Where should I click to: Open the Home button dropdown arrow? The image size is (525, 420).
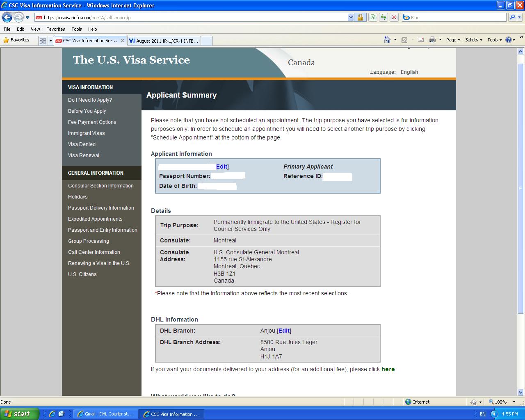pyautogui.click(x=395, y=40)
